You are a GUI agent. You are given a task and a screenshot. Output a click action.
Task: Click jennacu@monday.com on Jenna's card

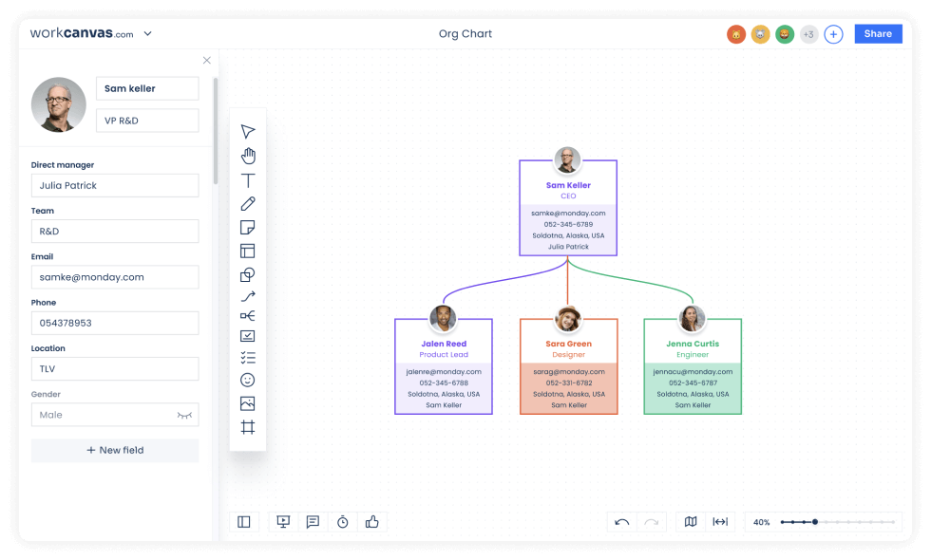click(693, 372)
